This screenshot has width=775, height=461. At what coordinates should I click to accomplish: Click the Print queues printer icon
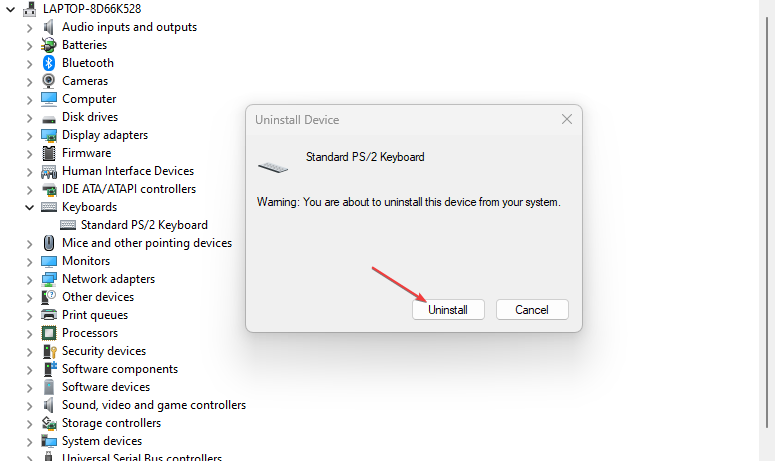(x=49, y=315)
